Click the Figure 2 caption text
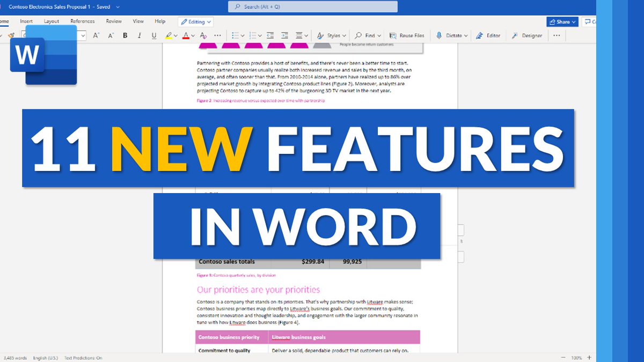The width and height of the screenshot is (644, 362). 261,100
